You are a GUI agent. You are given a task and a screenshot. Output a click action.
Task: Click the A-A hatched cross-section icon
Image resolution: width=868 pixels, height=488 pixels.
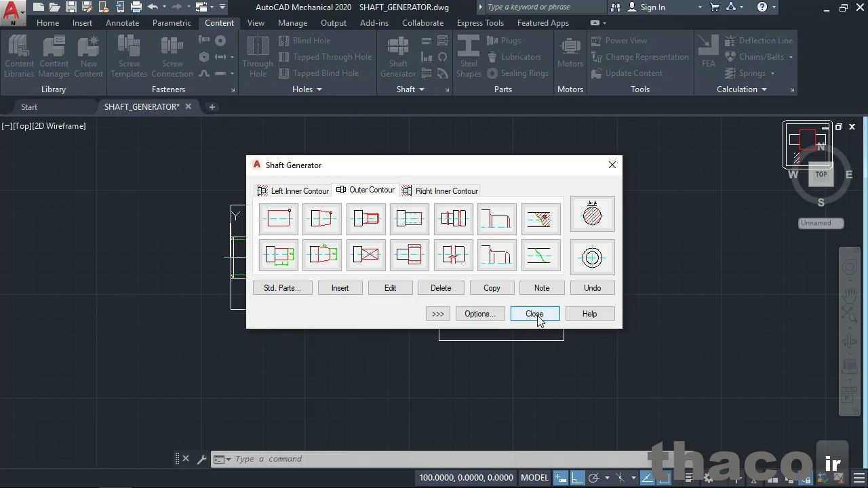(593, 214)
